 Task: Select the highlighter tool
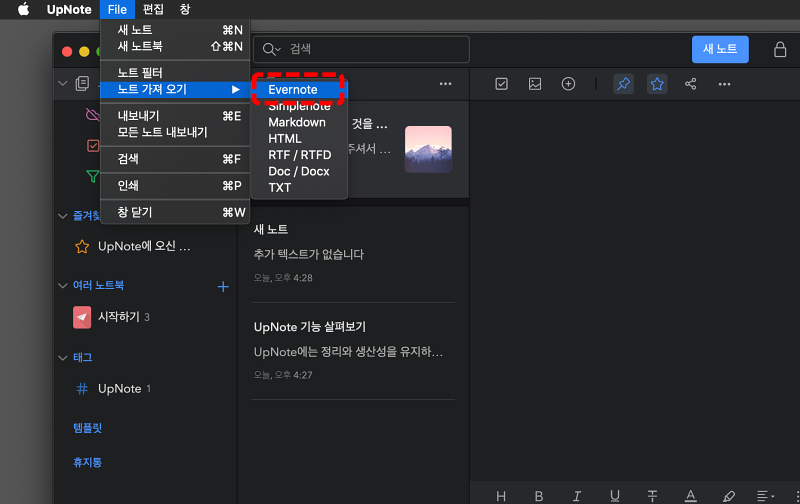coord(729,496)
